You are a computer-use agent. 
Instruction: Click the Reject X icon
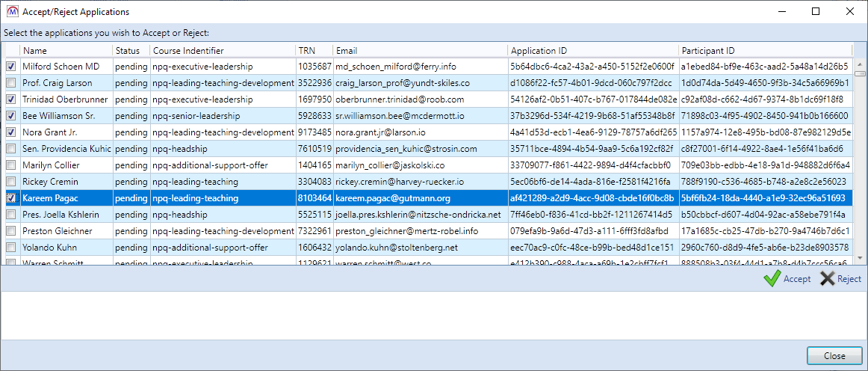(826, 279)
